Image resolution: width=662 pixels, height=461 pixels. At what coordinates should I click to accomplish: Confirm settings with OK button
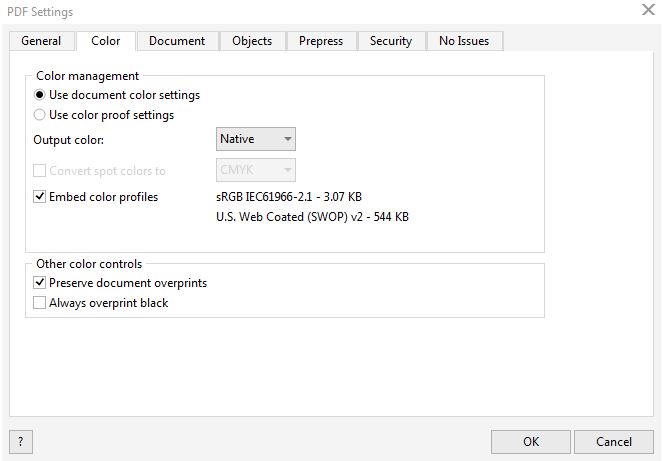point(531,442)
